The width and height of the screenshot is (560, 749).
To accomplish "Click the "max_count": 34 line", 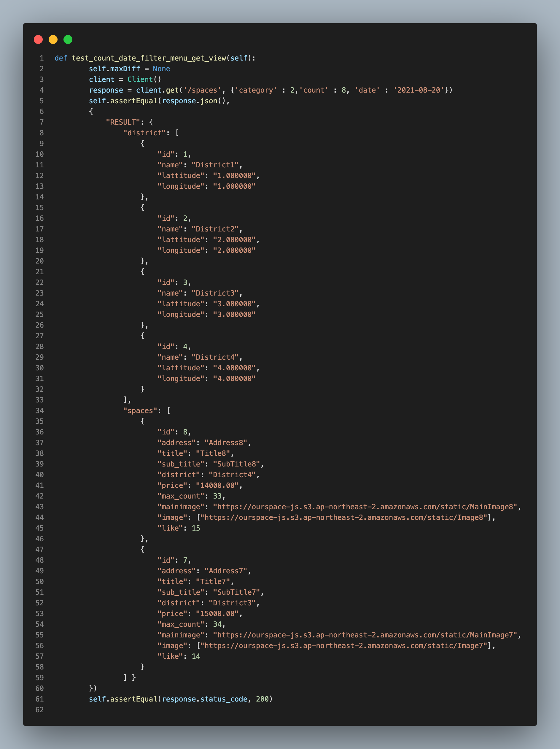I will click(x=192, y=624).
